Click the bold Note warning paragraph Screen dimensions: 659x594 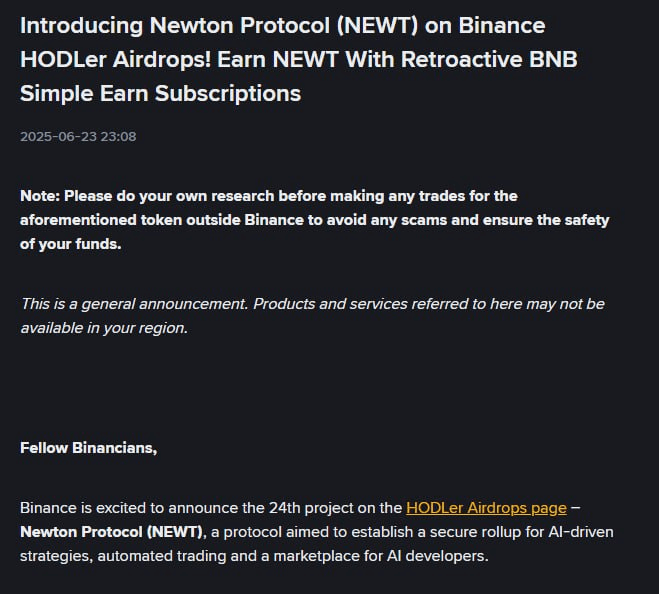[315, 220]
